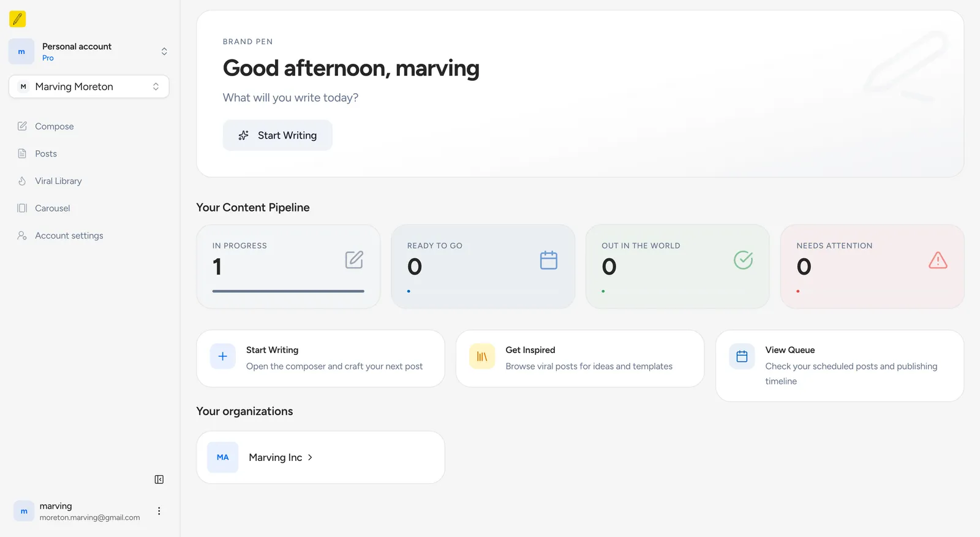Expand the Marving Inc organization chevron

(x=310, y=457)
